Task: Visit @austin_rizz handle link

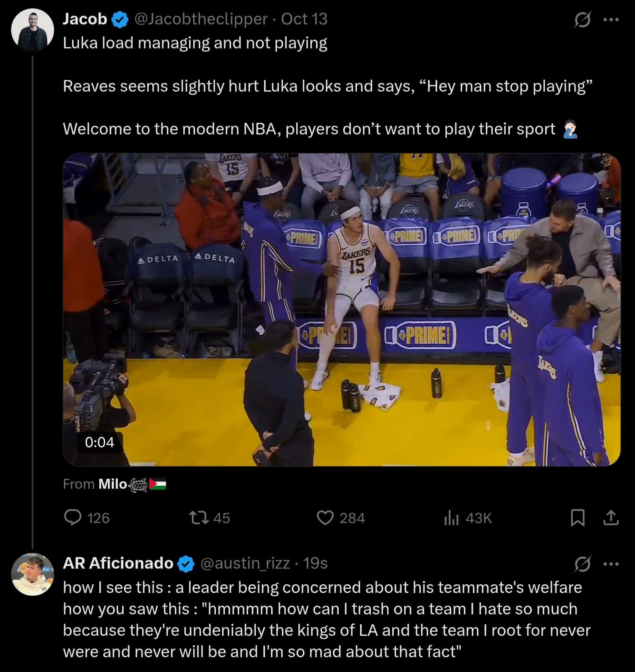Action: (x=245, y=563)
